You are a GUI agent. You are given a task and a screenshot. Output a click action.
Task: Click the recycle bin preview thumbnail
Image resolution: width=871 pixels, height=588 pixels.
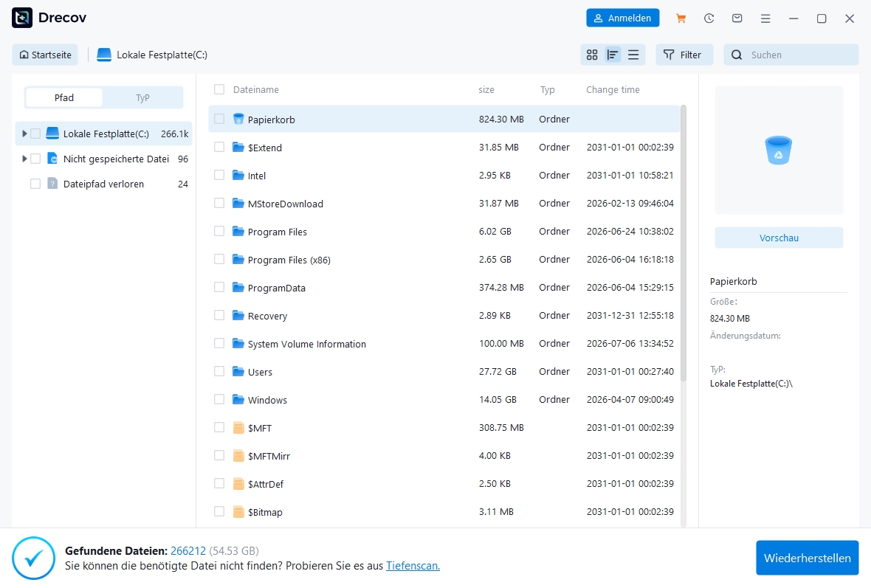coord(779,150)
